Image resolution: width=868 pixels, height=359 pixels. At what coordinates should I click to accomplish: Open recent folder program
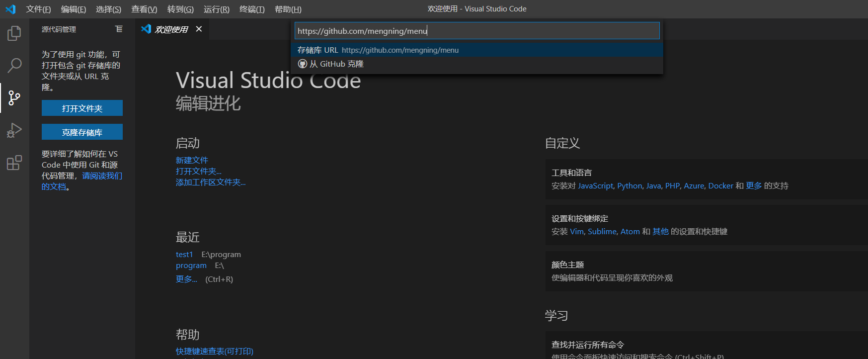(191, 266)
